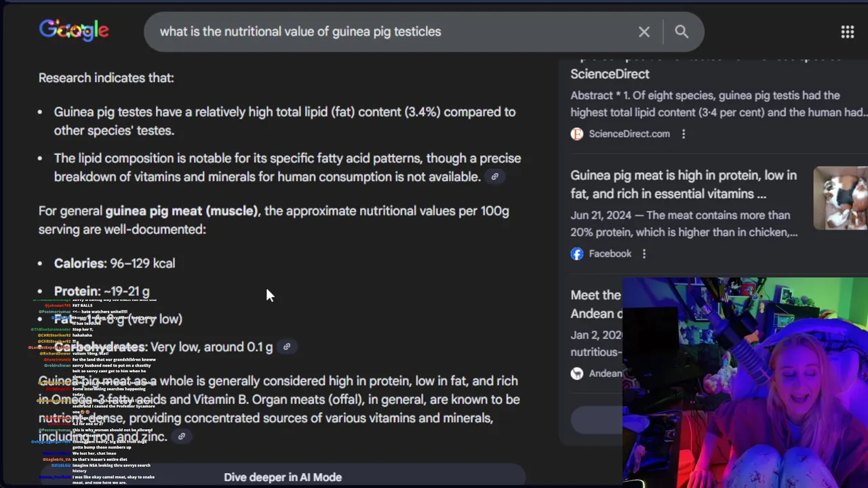Click the Facebook source name
868x488 pixels.
coord(610,253)
